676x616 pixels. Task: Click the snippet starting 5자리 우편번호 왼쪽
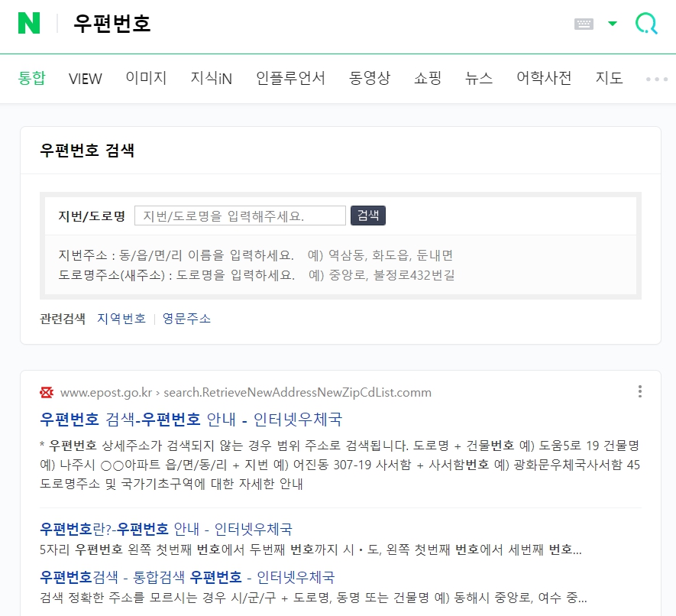[x=310, y=550]
